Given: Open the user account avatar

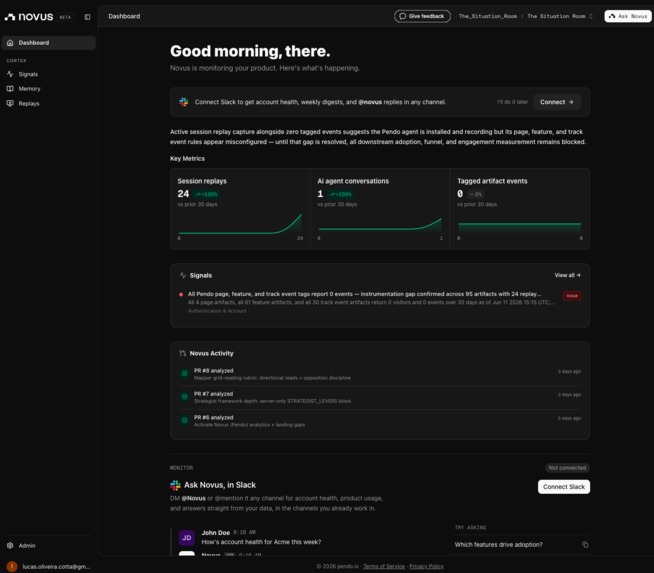Looking at the screenshot, I should [12, 566].
